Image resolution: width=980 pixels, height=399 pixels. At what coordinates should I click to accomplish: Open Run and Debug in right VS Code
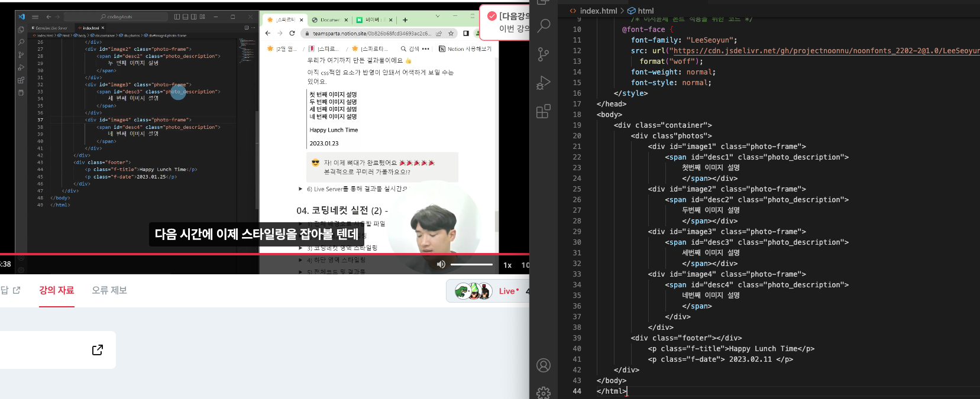[544, 83]
